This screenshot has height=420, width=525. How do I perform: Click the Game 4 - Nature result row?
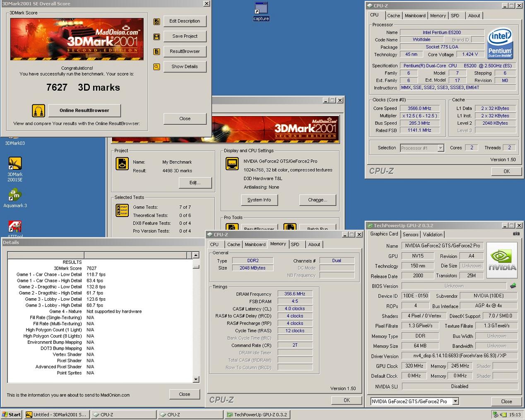pos(100,311)
